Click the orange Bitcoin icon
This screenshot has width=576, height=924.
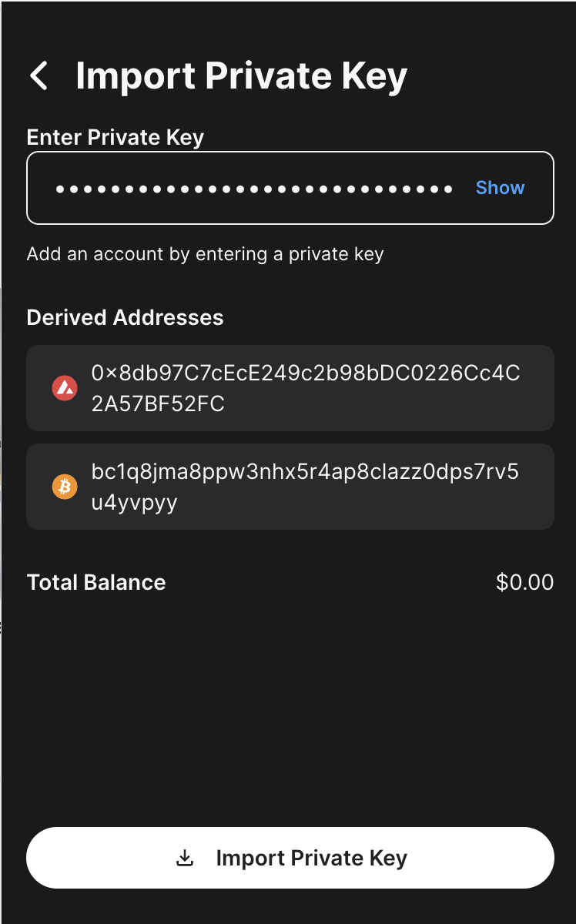click(65, 487)
